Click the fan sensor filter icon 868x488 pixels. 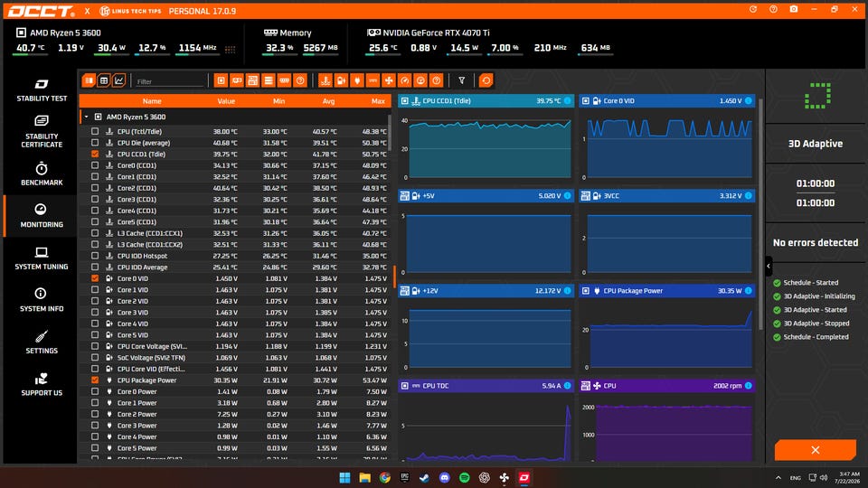click(x=389, y=80)
